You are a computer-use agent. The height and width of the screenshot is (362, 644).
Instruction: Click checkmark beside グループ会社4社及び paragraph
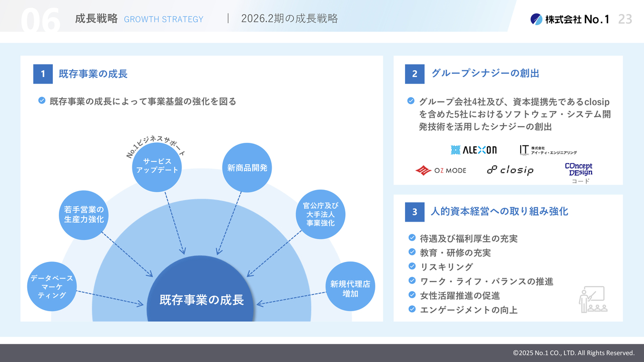coord(411,101)
